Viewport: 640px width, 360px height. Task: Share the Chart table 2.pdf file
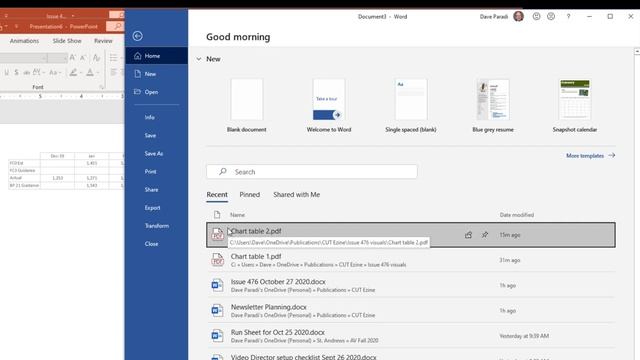(x=468, y=235)
